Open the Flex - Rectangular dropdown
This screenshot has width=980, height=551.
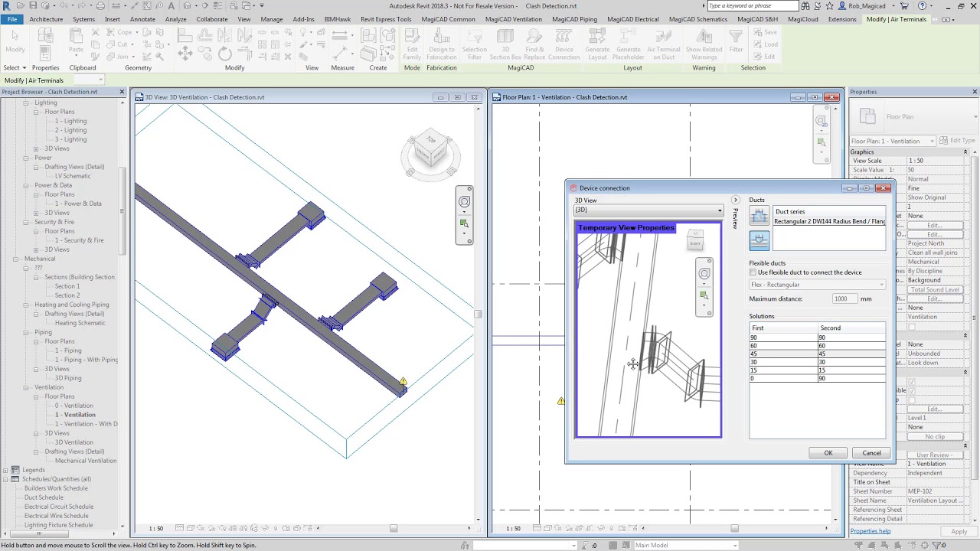pos(817,285)
